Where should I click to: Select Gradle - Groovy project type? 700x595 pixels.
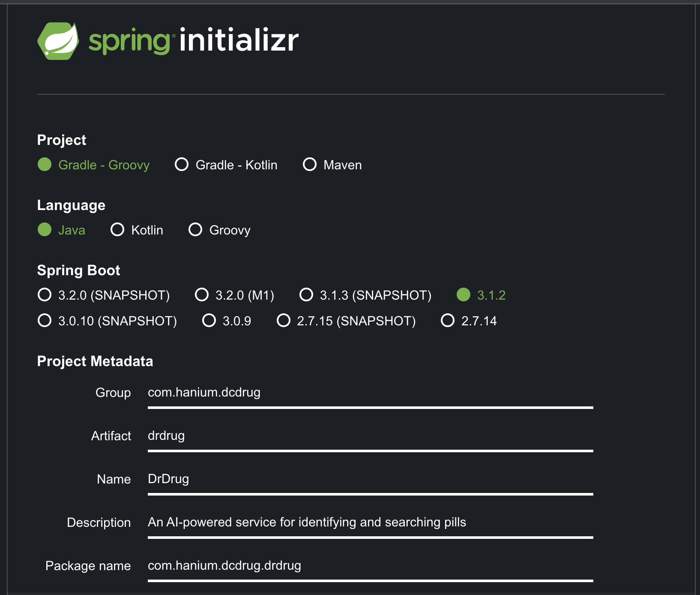click(93, 165)
